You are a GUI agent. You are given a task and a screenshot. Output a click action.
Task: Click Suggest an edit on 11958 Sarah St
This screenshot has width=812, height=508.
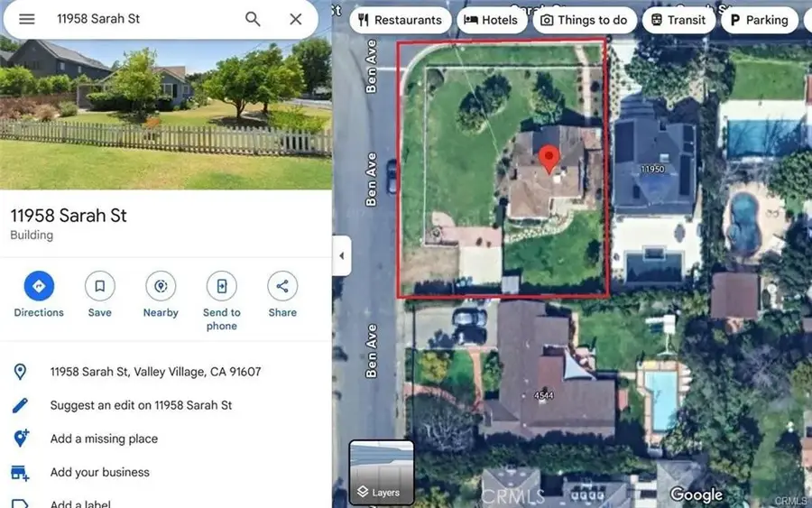[x=141, y=405]
